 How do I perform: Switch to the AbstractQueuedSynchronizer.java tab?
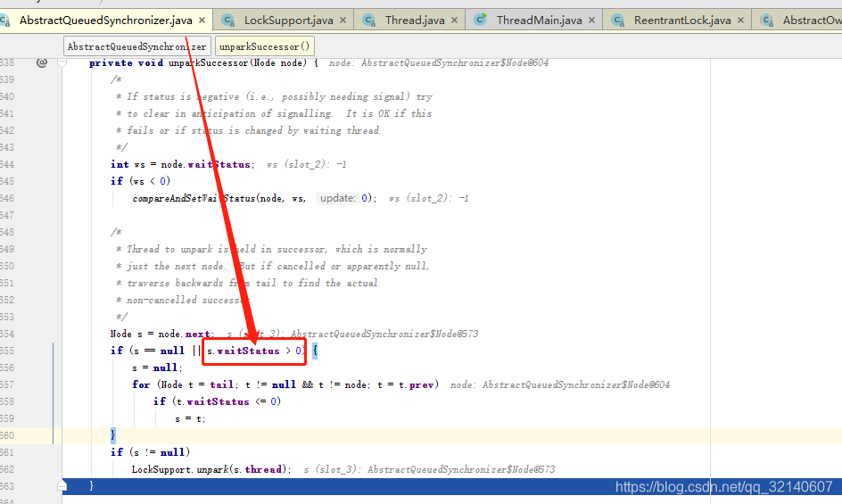click(x=106, y=21)
